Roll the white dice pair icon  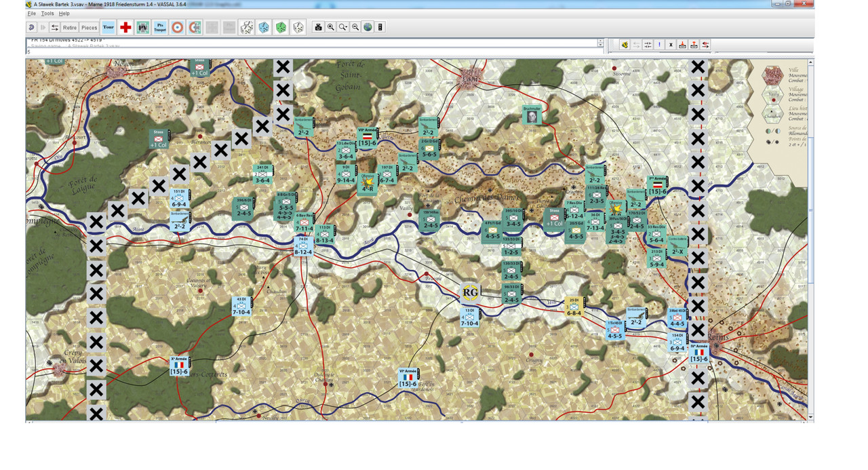(247, 27)
